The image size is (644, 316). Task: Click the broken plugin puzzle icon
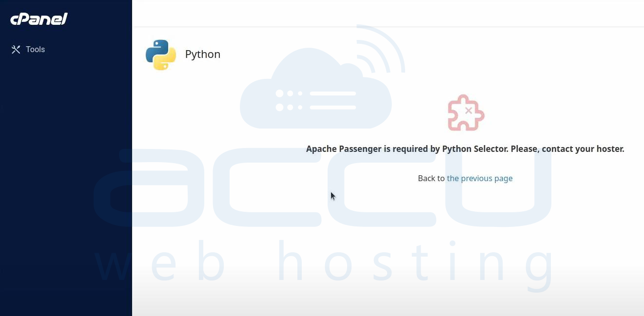[x=466, y=113]
